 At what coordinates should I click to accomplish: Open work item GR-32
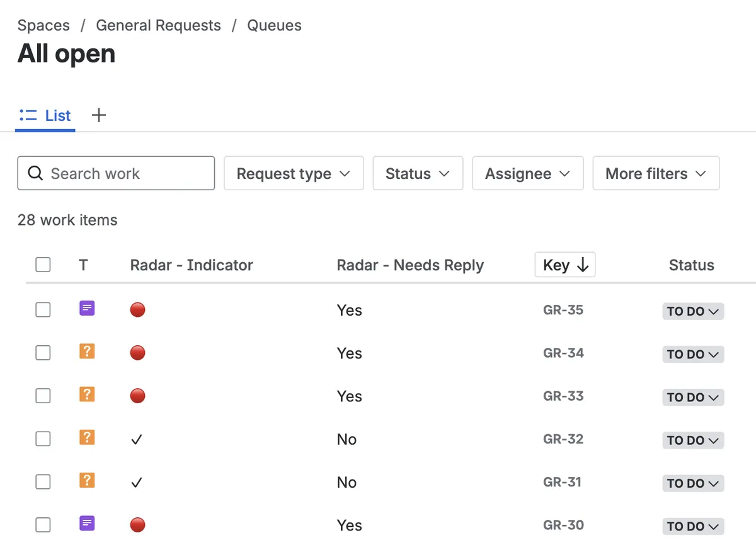pos(563,439)
